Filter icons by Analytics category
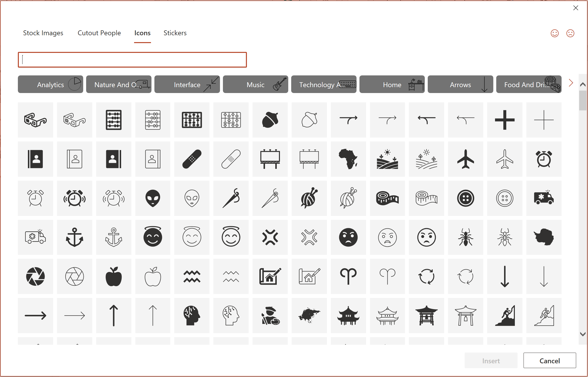Image resolution: width=588 pixels, height=377 pixels. click(50, 84)
